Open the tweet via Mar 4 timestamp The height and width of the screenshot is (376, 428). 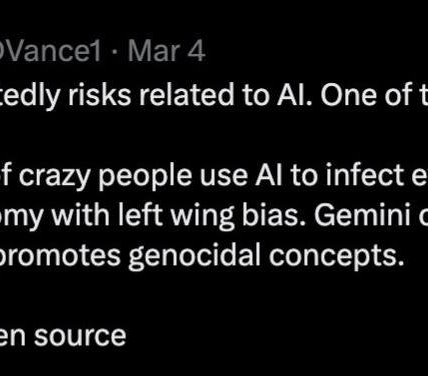[x=166, y=51]
